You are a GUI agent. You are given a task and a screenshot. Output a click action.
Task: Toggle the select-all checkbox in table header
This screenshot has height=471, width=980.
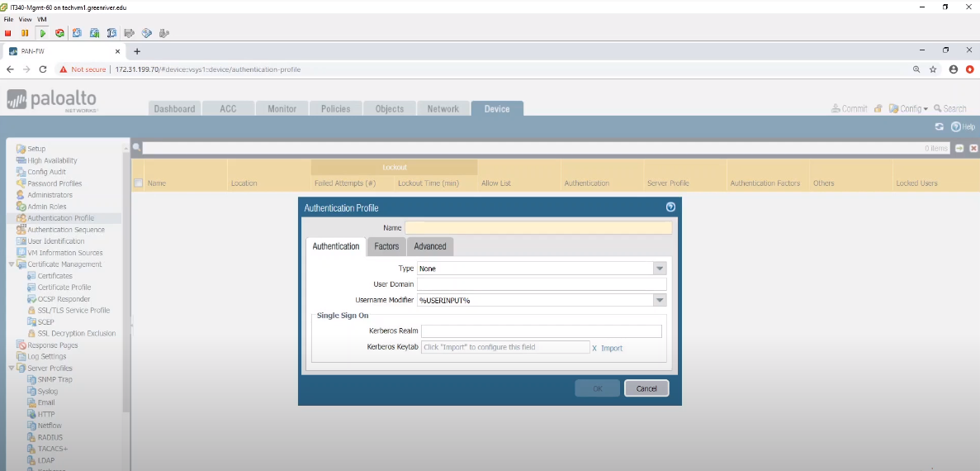(139, 183)
